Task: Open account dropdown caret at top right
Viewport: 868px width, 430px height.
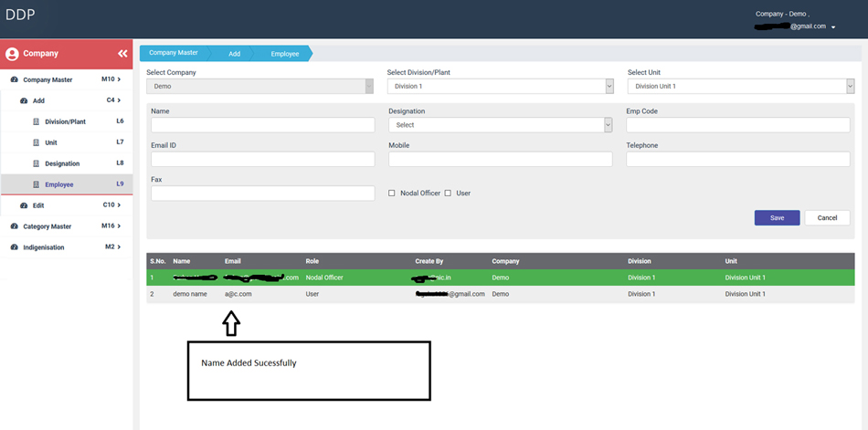Action: coord(833,27)
